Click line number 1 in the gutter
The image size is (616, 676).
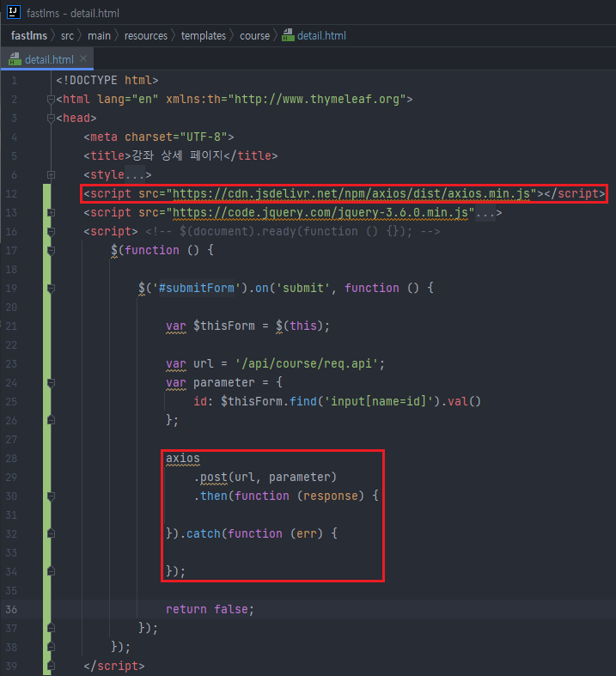tap(15, 80)
